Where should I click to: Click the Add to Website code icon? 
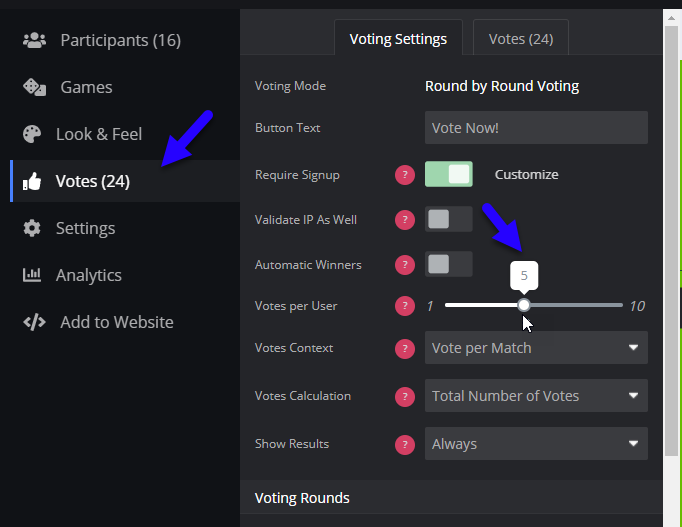click(x=34, y=322)
